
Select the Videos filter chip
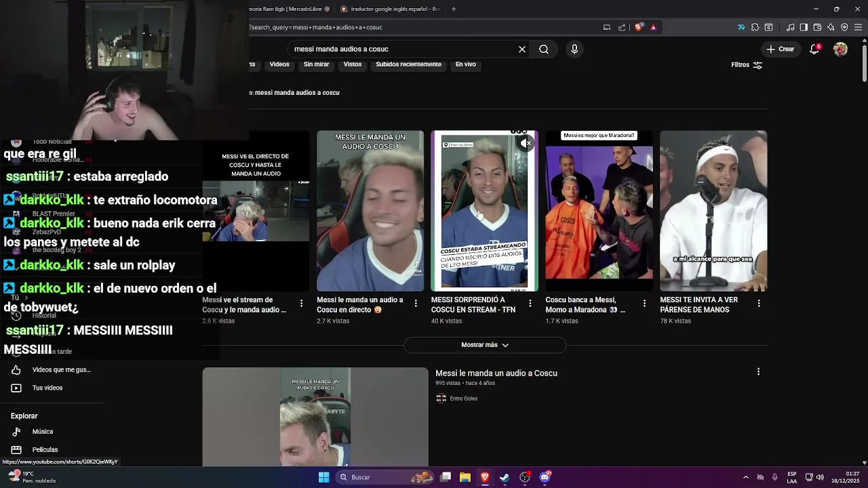(x=279, y=64)
